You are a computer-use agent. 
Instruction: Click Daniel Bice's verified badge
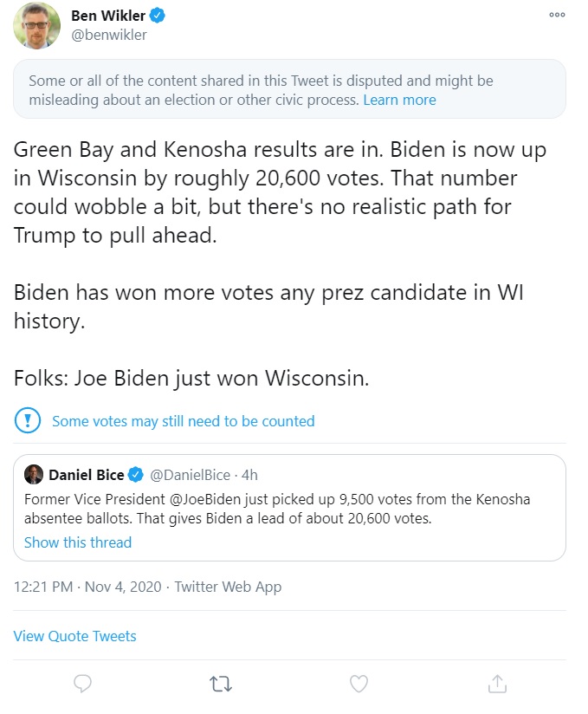pyautogui.click(x=136, y=475)
